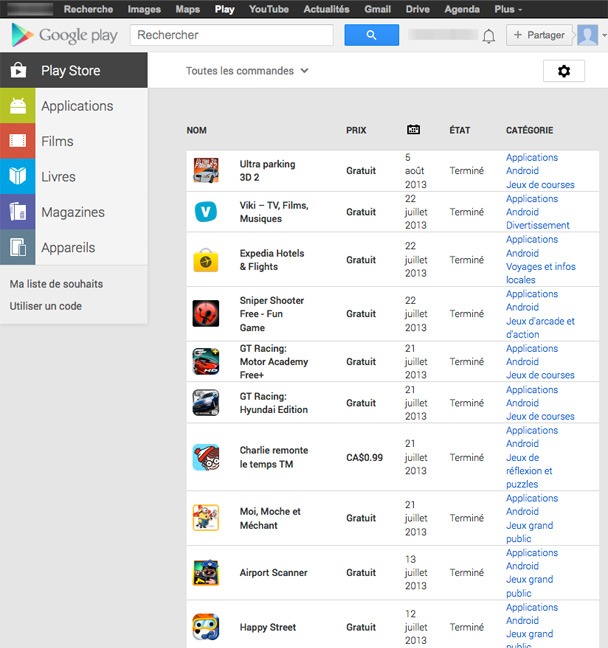Open Gmail in the Google bar
This screenshot has width=608, height=648.
point(377,9)
